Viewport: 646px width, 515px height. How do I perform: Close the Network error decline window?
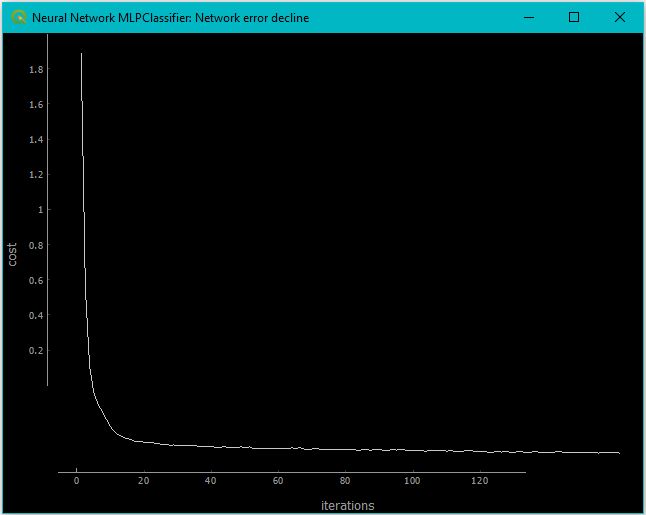click(x=620, y=17)
